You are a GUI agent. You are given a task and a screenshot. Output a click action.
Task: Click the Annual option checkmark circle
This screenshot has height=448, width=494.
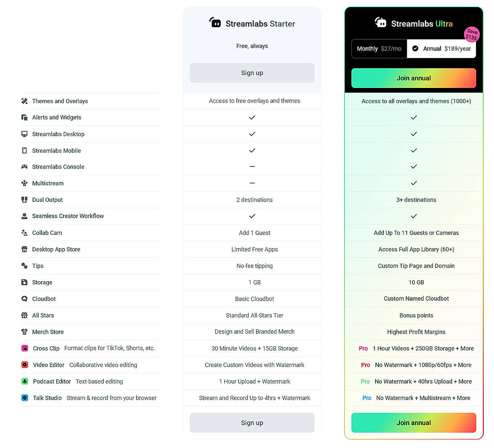415,49
